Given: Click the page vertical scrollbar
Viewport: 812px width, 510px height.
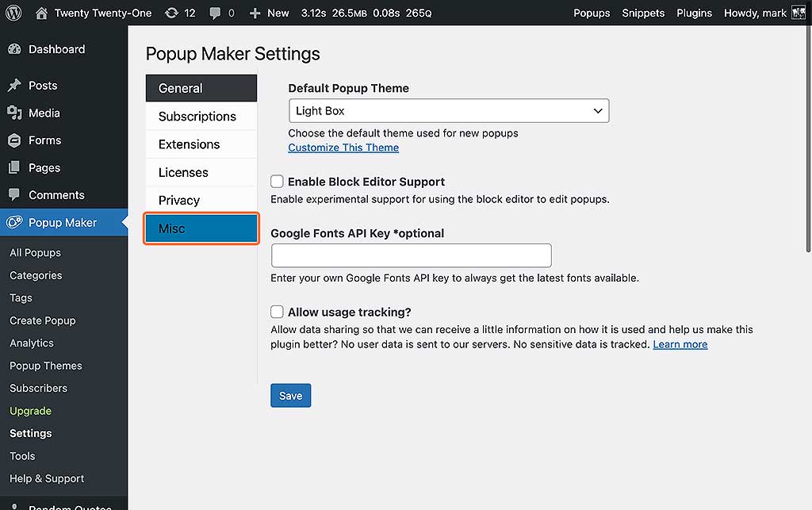Looking at the screenshot, I should [808, 140].
